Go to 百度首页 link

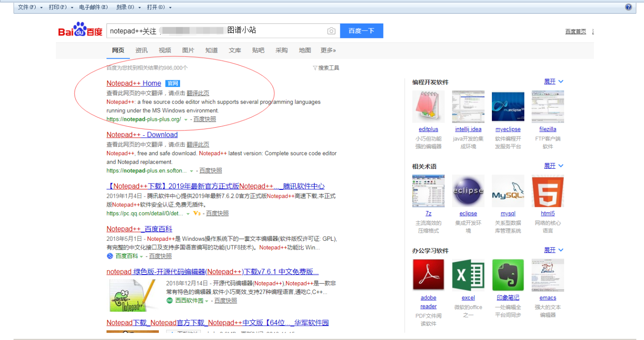(x=575, y=31)
